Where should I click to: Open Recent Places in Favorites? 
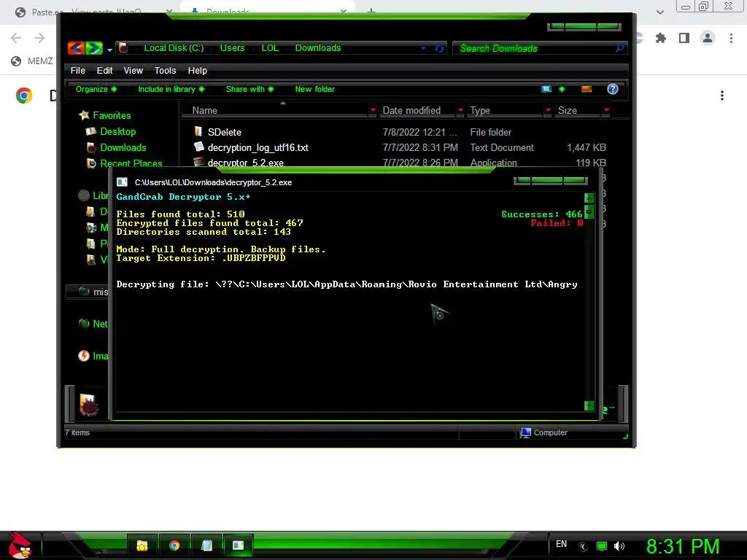[x=131, y=163]
